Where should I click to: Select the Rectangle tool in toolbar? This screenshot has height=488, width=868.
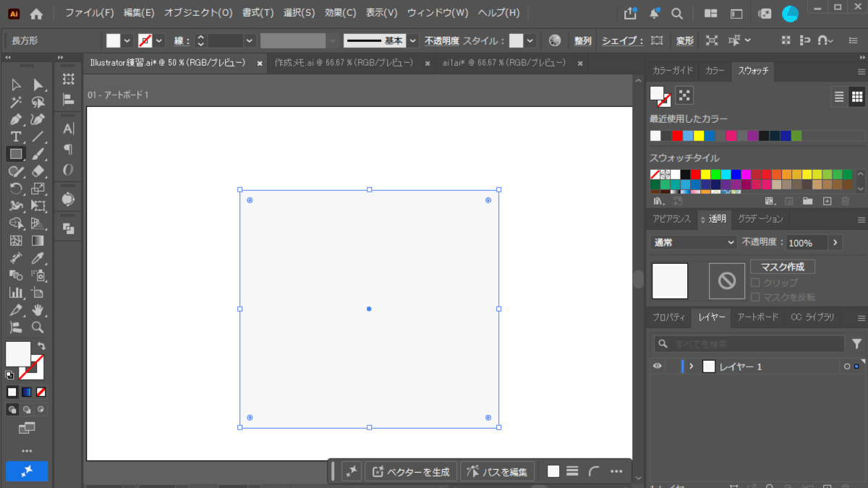click(x=16, y=154)
